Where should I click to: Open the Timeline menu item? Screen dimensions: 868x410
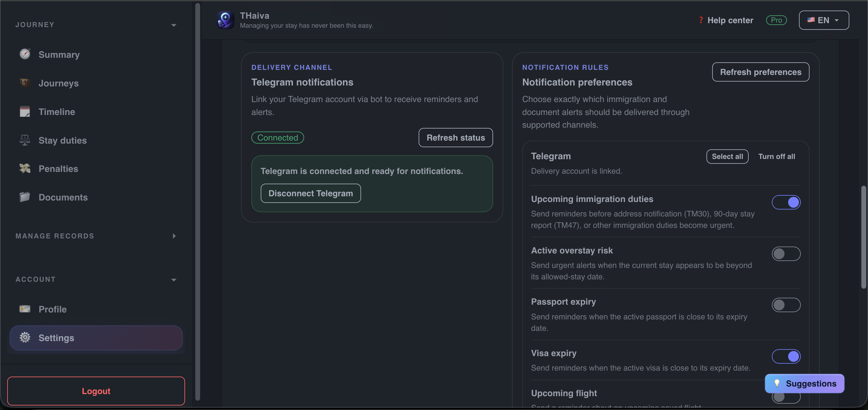click(x=96, y=112)
